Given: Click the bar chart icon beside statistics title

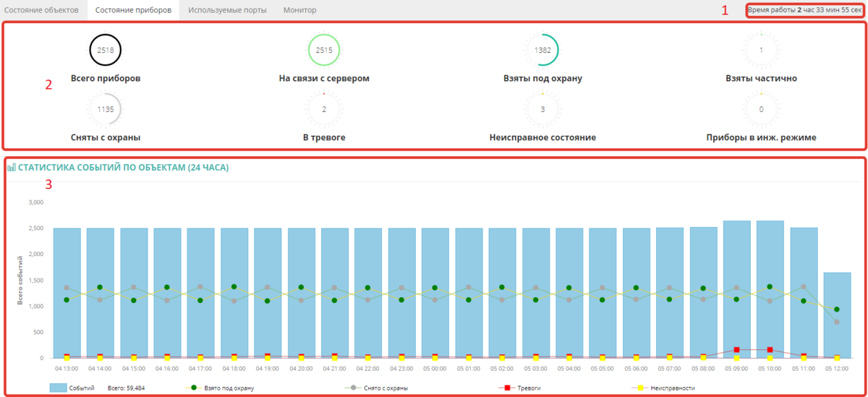Looking at the screenshot, I should tap(12, 168).
